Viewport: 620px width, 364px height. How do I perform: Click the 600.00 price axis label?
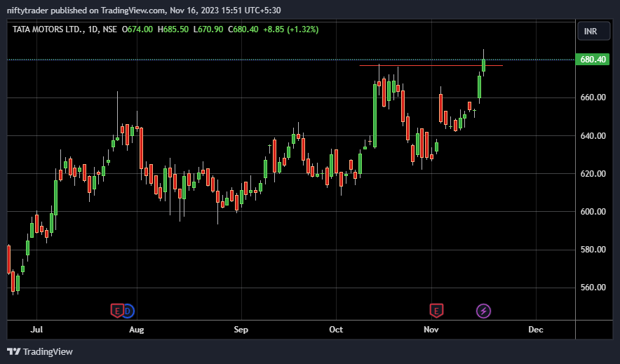(593, 211)
